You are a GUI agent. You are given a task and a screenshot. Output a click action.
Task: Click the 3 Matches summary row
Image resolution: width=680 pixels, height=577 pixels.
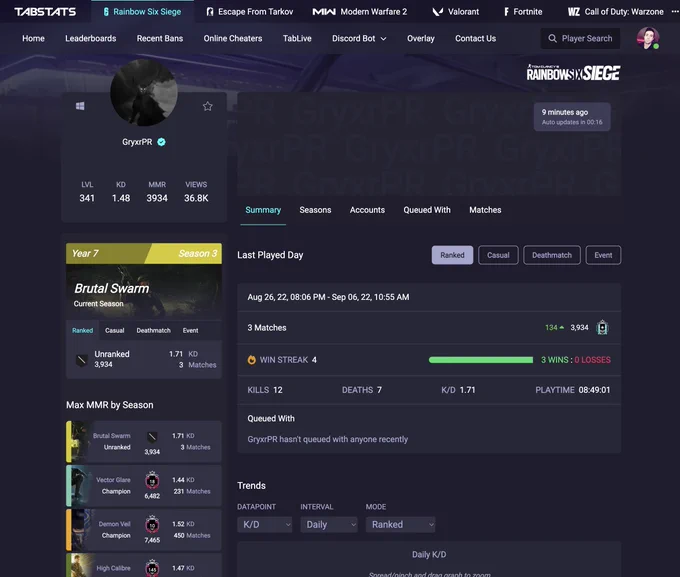click(429, 328)
